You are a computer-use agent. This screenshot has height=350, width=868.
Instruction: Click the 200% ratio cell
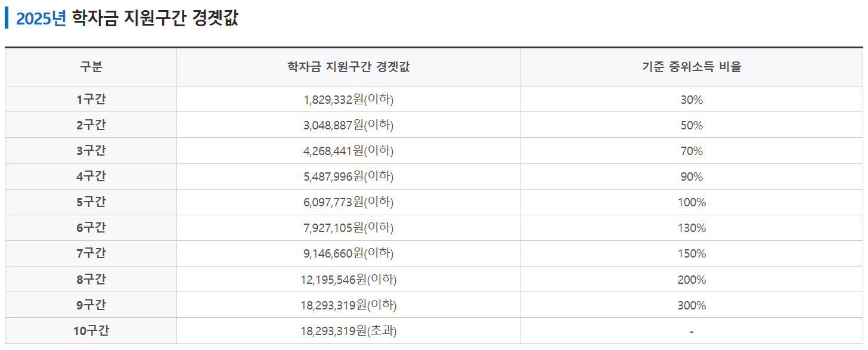(692, 280)
